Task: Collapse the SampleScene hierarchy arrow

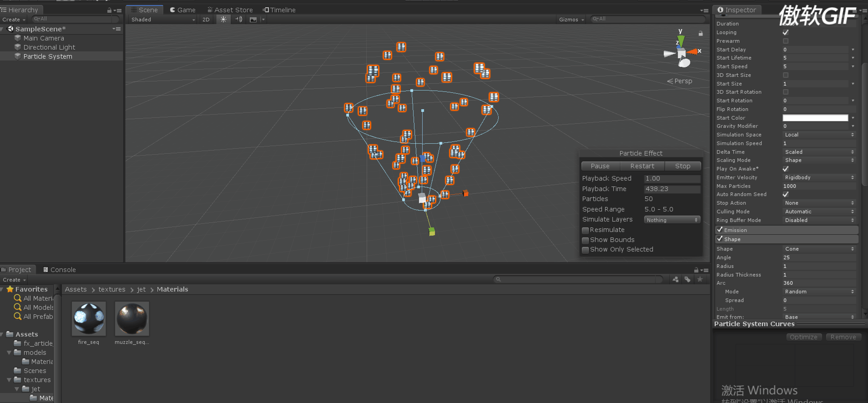Action: 3,29
